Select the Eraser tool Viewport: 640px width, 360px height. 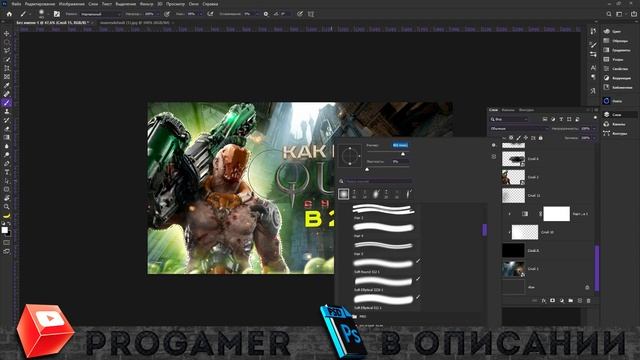coord(7,129)
